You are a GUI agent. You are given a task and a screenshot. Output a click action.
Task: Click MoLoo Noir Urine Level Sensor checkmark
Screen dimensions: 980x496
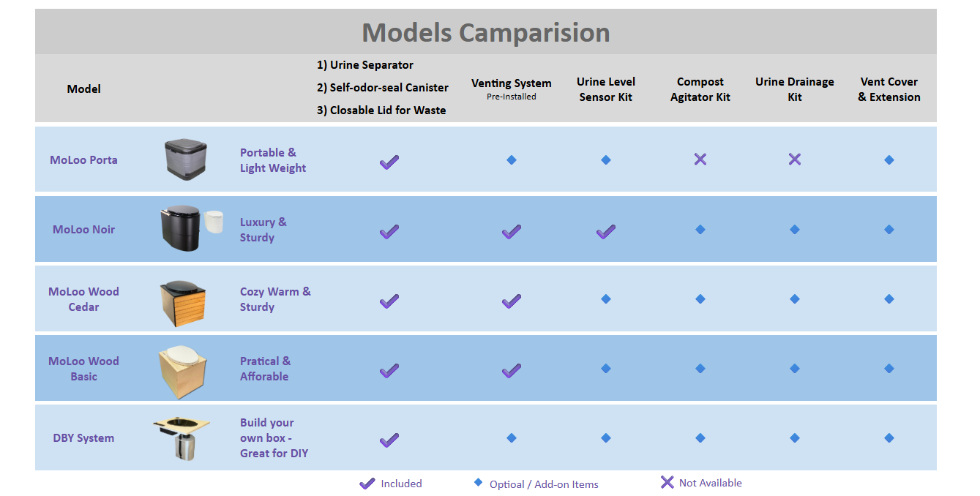point(605,231)
